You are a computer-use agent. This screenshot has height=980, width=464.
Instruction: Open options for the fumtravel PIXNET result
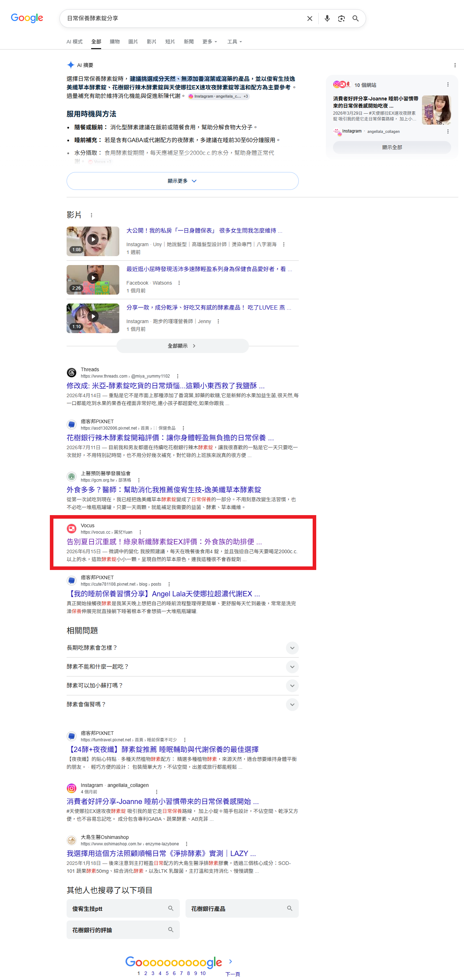pyautogui.click(x=184, y=740)
